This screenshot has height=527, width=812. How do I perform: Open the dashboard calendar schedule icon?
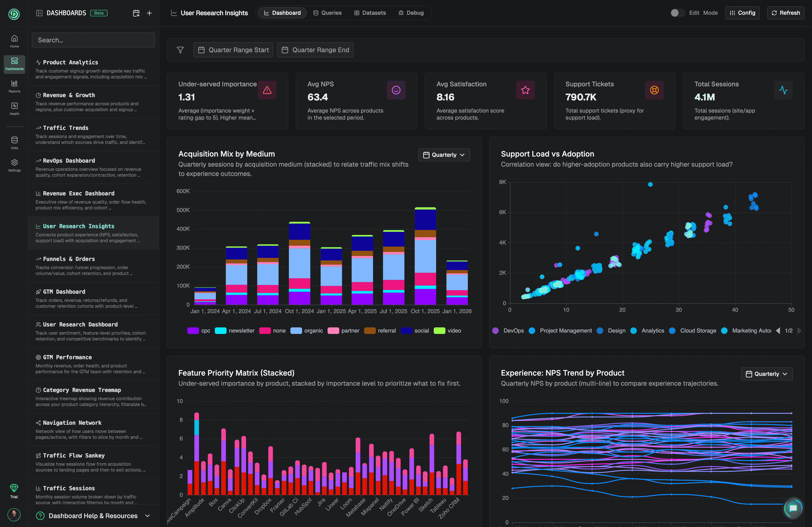tap(136, 13)
